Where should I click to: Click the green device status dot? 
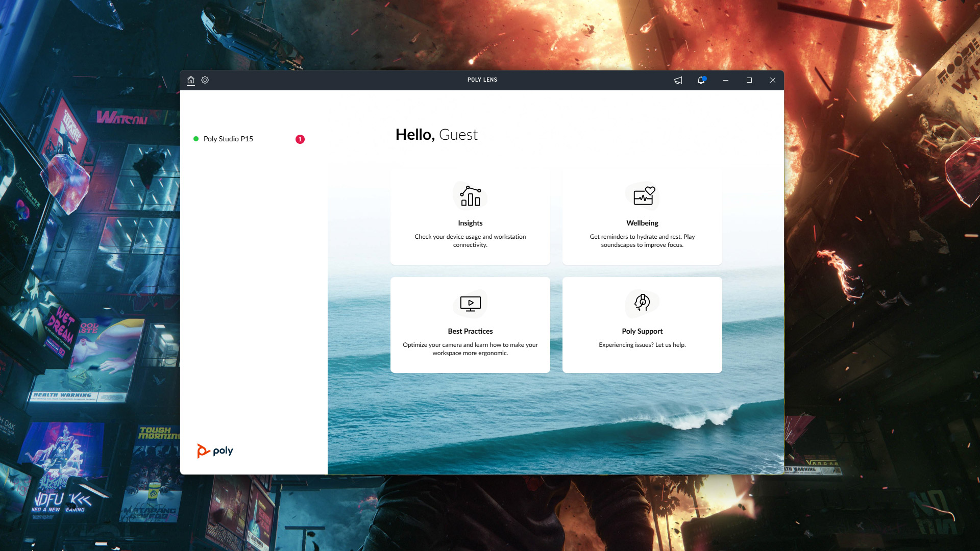click(196, 139)
